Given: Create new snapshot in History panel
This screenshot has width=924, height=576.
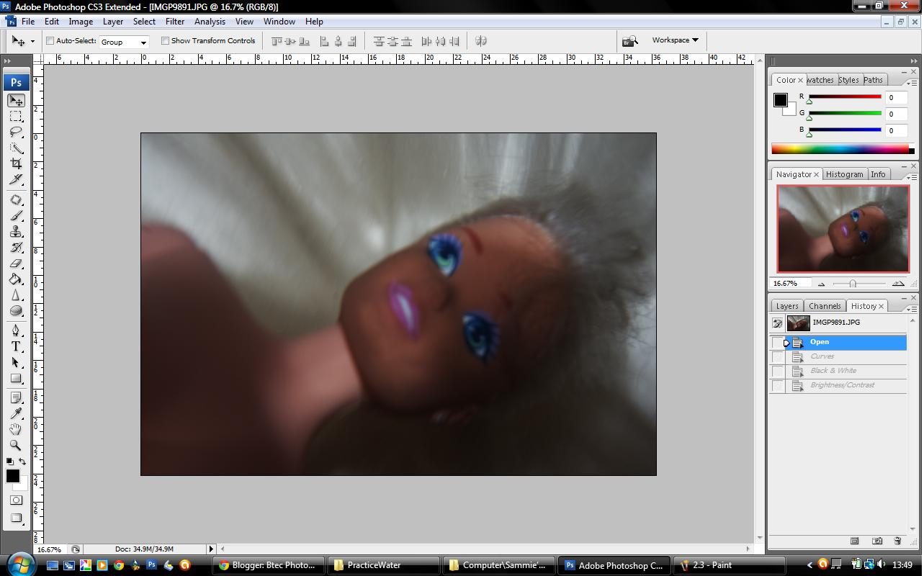Looking at the screenshot, I should point(876,541).
